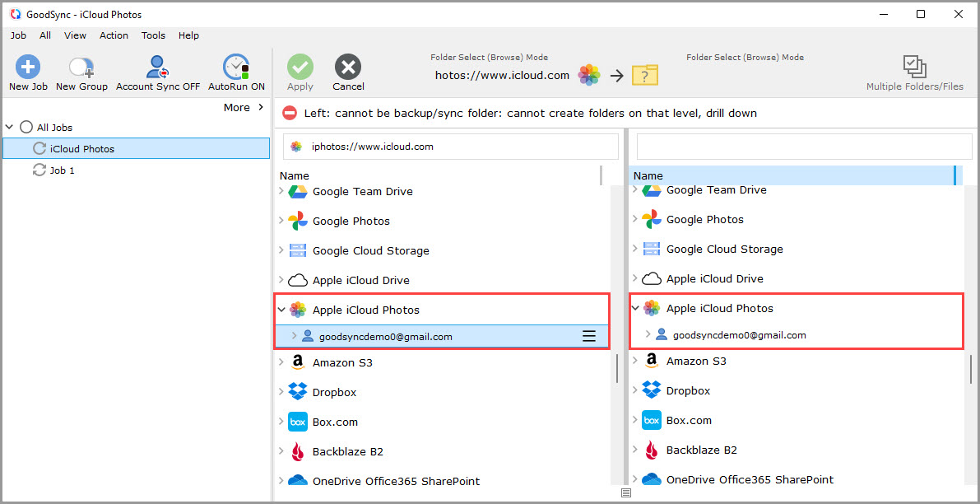
Task: Open the Action menu
Action: point(114,35)
